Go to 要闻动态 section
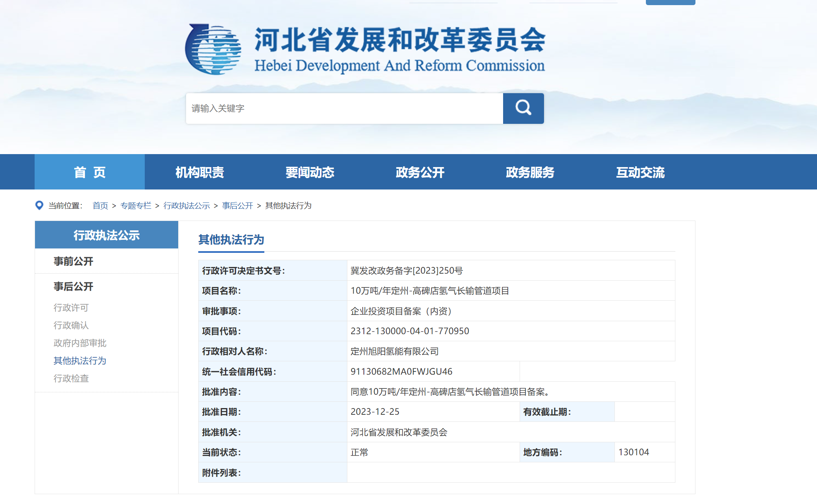 coord(310,172)
